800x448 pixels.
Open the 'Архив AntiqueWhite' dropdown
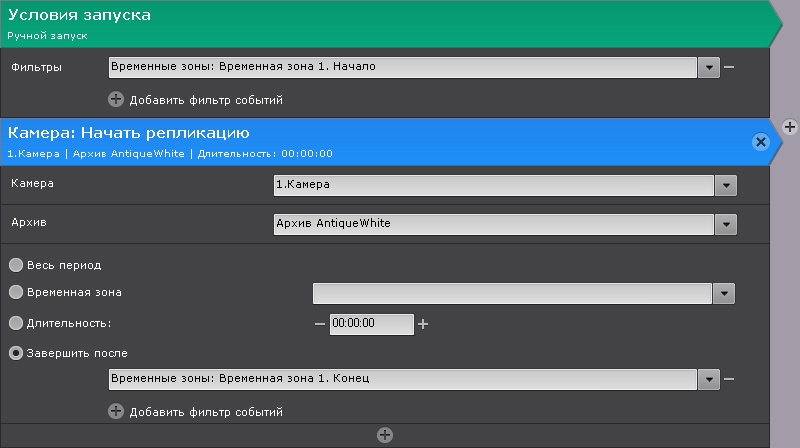(x=726, y=224)
